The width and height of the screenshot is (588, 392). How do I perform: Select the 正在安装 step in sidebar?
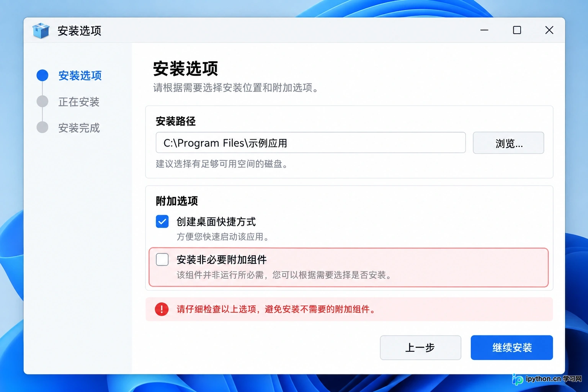(79, 102)
